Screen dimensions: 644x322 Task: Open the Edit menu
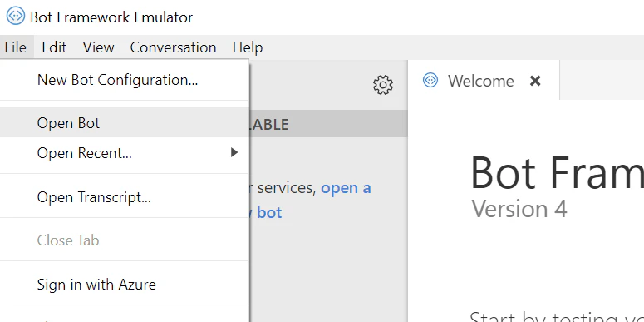click(x=54, y=47)
